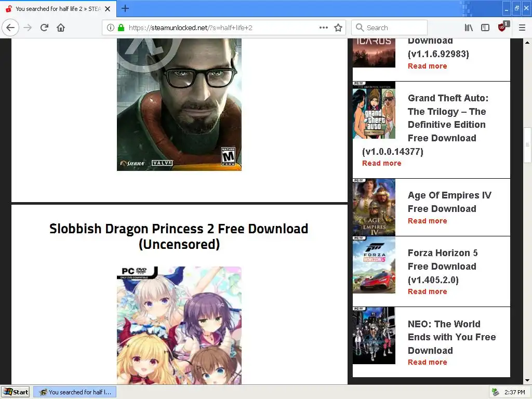Click Read more under Forza Horizon 5
Viewport: 532px width, 399px height.
pos(427,291)
